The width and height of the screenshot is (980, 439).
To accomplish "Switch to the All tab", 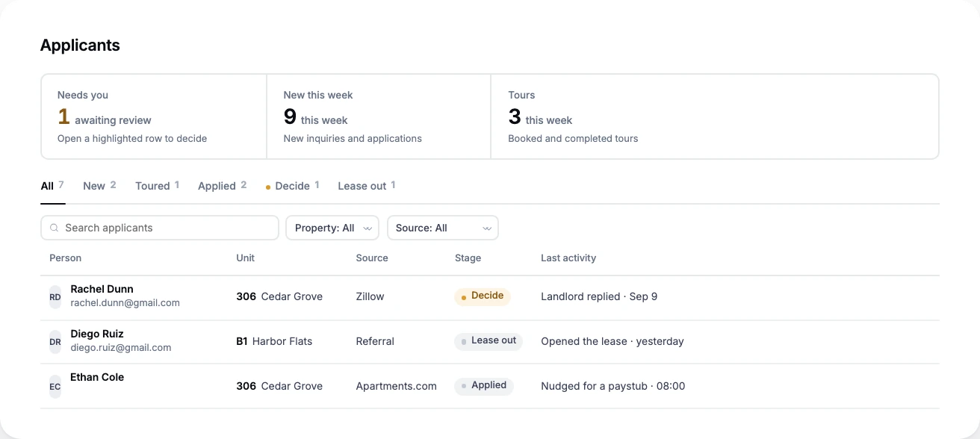I will click(52, 186).
